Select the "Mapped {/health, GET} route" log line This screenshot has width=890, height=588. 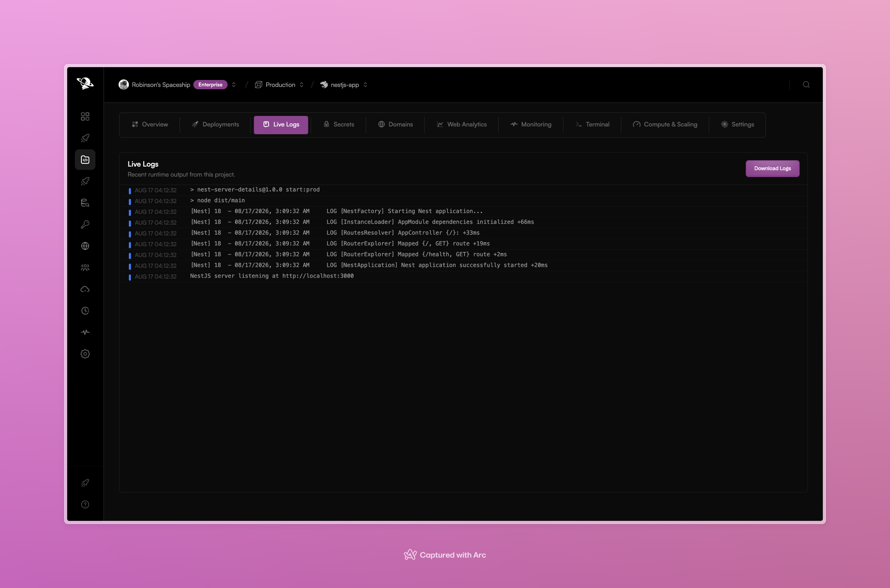463,255
